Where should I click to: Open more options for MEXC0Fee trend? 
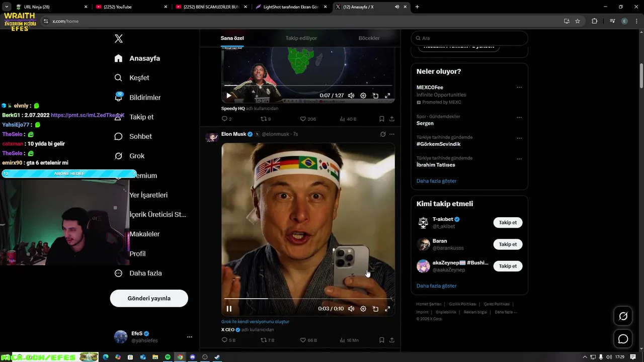(519, 87)
